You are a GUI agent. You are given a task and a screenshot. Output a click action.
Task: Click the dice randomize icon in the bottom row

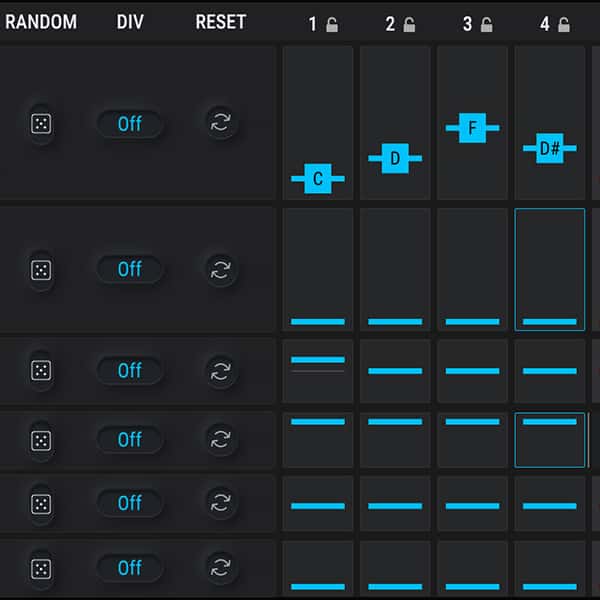(41, 567)
